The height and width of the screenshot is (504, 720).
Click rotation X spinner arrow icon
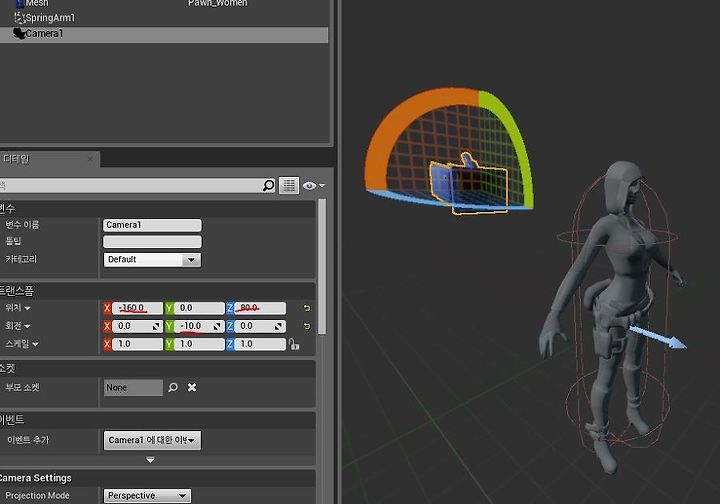tap(156, 326)
